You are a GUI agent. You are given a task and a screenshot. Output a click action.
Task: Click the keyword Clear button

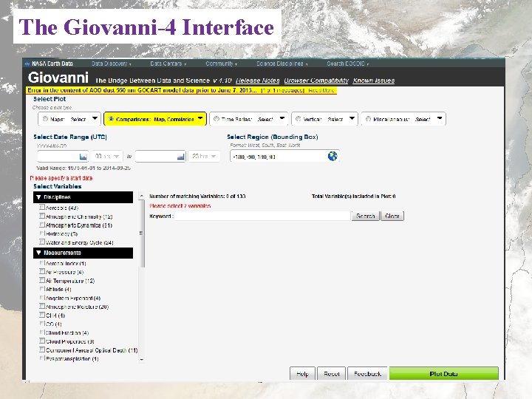392,216
